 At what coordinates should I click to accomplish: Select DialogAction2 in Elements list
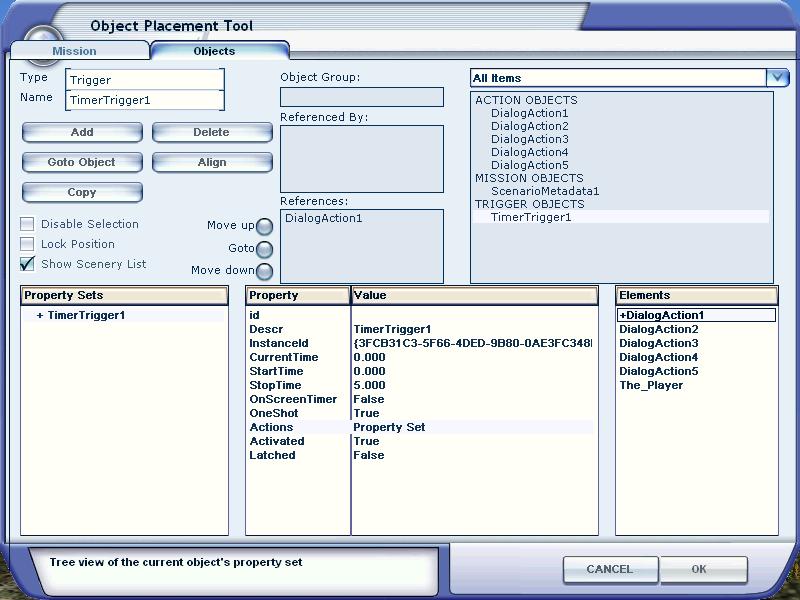pyautogui.click(x=659, y=330)
